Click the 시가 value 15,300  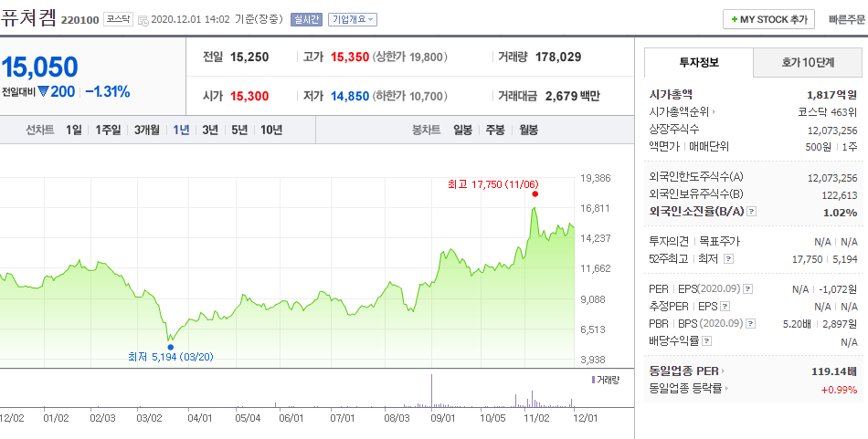click(x=249, y=96)
